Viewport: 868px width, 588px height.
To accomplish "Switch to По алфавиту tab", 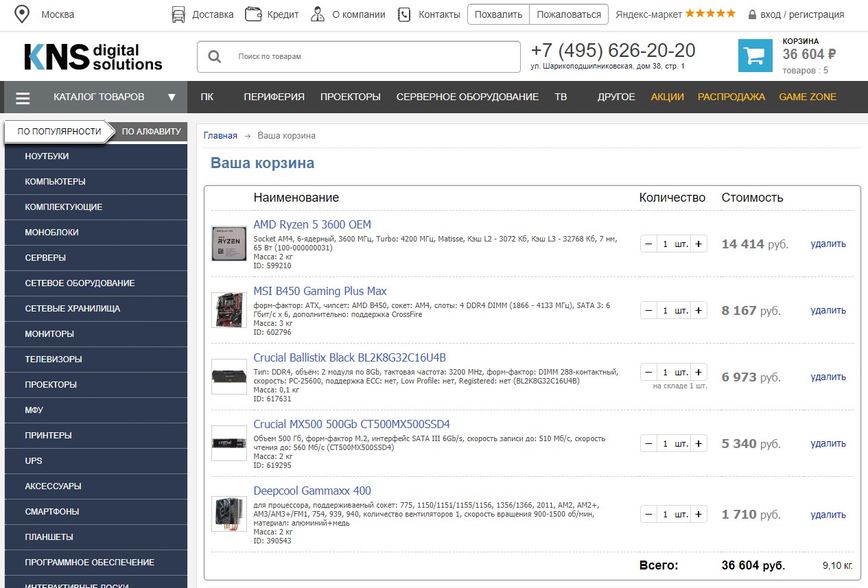I will 151,132.
